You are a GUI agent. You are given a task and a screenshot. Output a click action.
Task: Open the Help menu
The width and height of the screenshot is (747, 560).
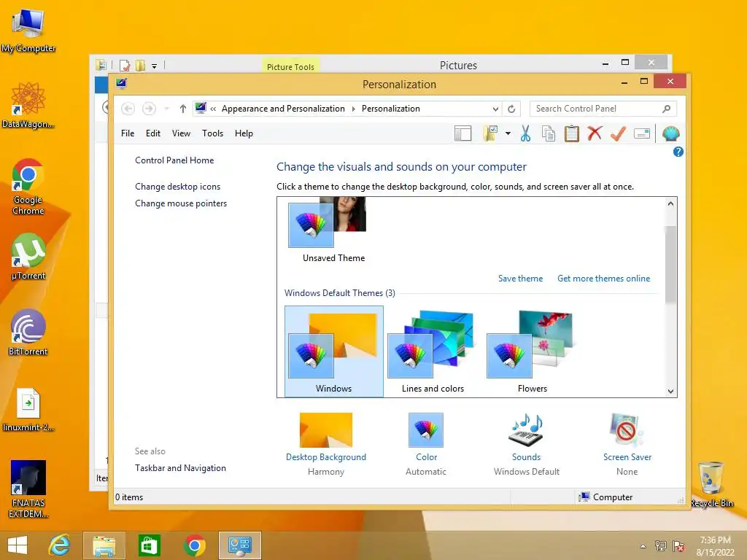coord(244,133)
